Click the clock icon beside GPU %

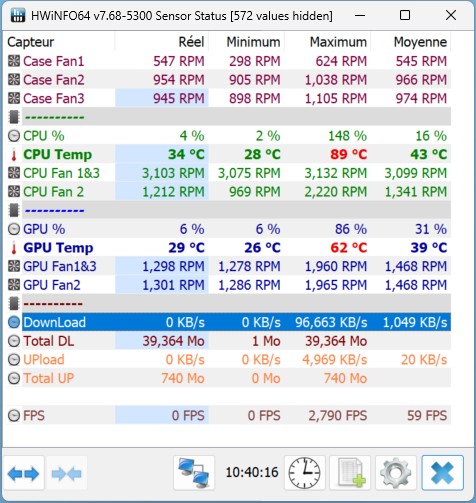coord(14,229)
